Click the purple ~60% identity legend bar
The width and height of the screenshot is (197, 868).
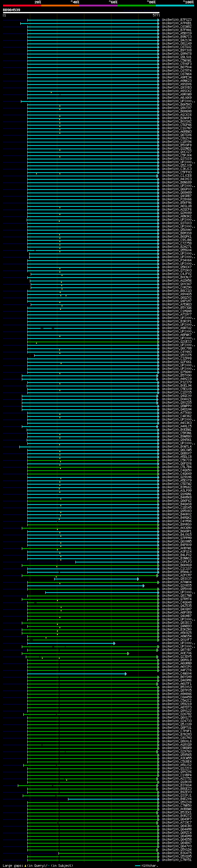pos(98,6)
